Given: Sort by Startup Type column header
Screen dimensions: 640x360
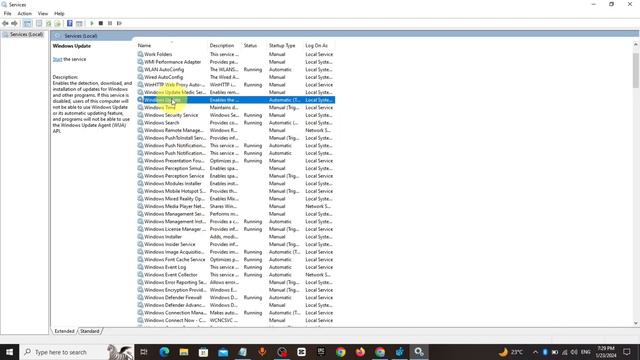Looking at the screenshot, I should [285, 45].
